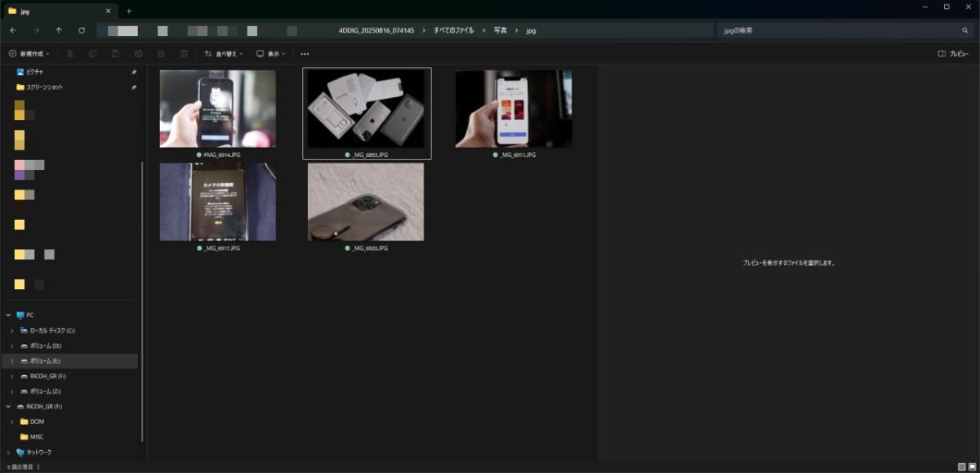
Task: Click file name _MG_6920.JPG
Action: click(370, 248)
